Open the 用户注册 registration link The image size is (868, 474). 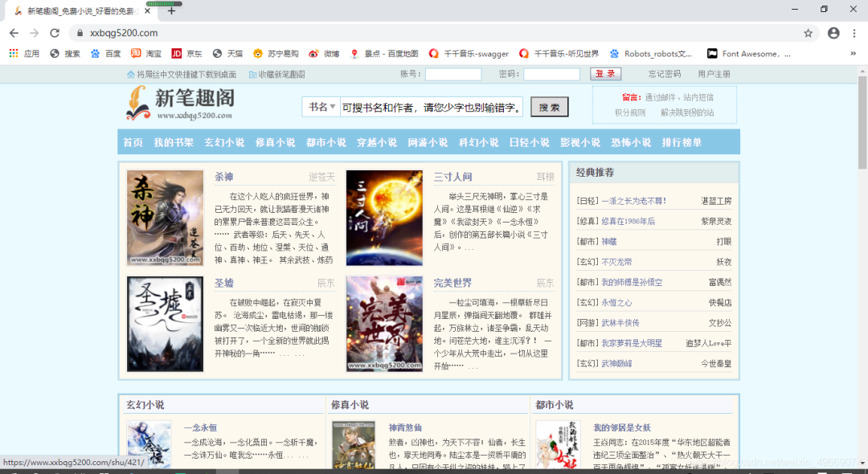[x=714, y=74]
